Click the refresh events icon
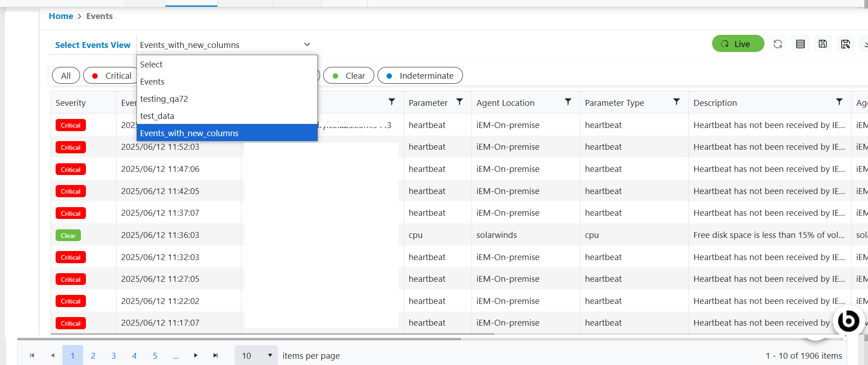 tap(778, 44)
